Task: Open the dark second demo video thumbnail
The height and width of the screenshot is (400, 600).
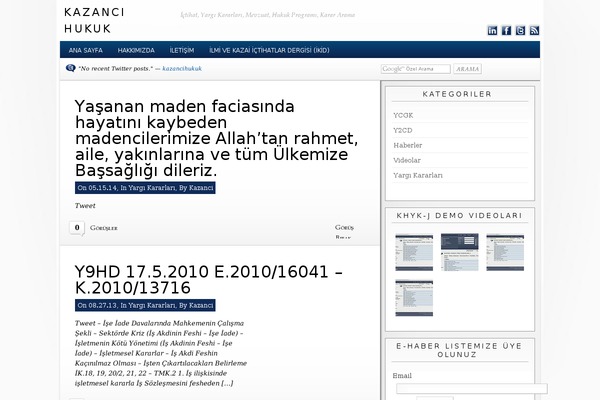Action: click(x=460, y=252)
